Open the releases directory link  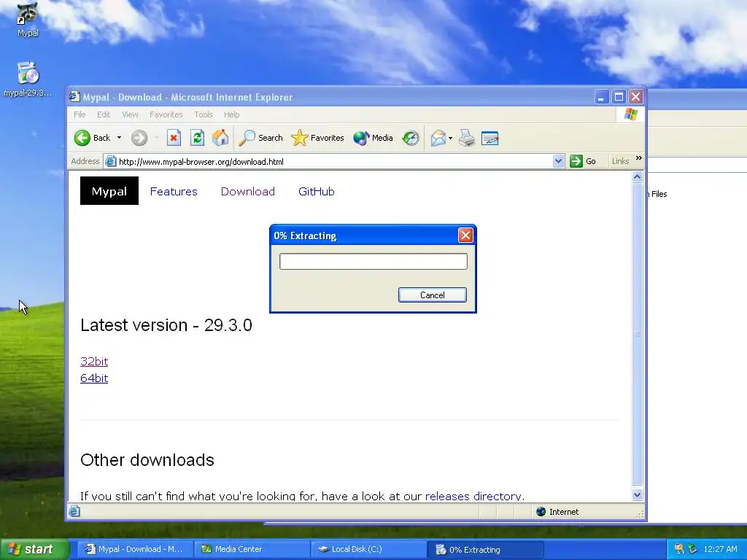coord(473,496)
